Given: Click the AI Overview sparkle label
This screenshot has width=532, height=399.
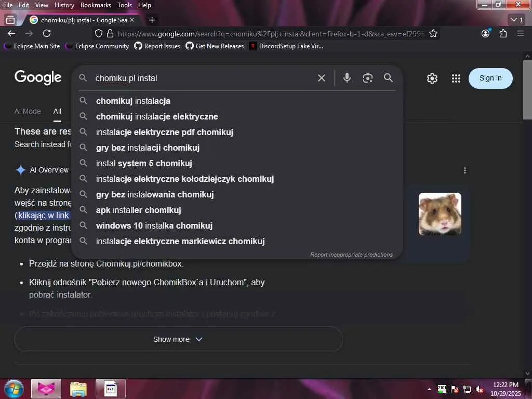Looking at the screenshot, I should 42,170.
